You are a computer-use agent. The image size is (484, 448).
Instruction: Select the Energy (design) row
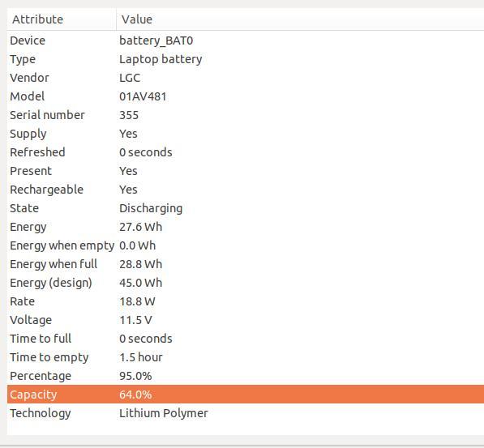pos(246,283)
